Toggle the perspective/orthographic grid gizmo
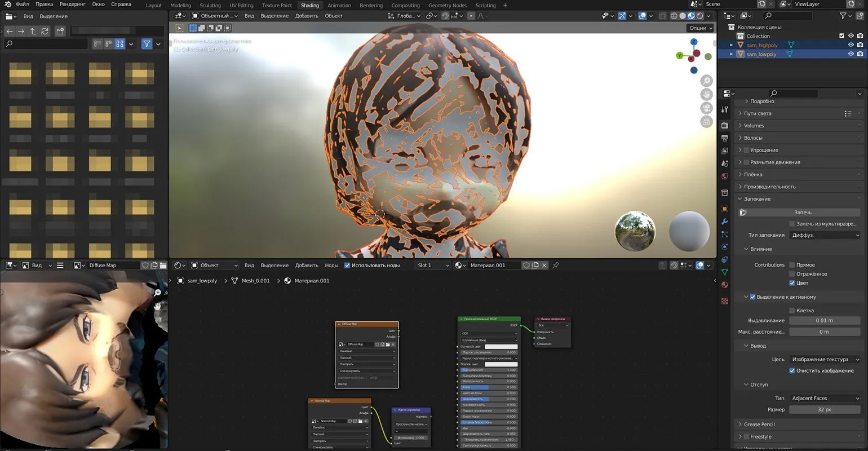Screen dimensions: 868x451 [706, 122]
